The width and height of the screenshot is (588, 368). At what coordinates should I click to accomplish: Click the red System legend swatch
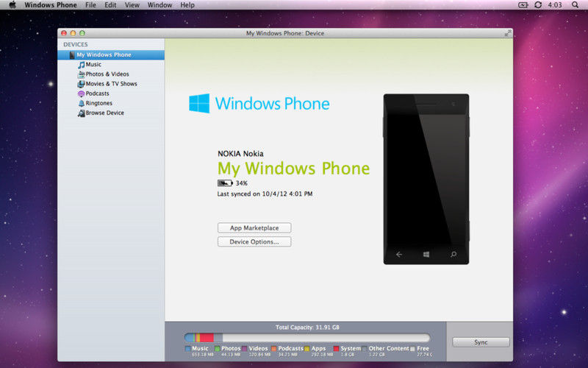(336, 349)
